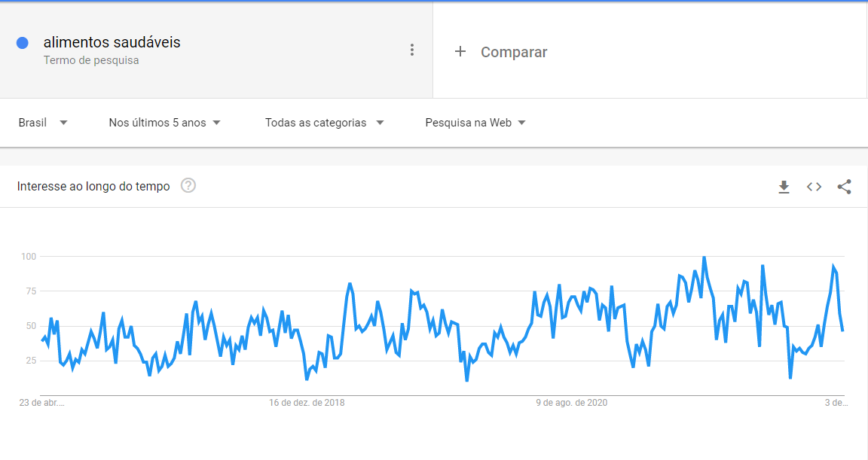868x460 pixels.
Task: Click the Termo de pesquisa label
Action: pyautogui.click(x=91, y=60)
